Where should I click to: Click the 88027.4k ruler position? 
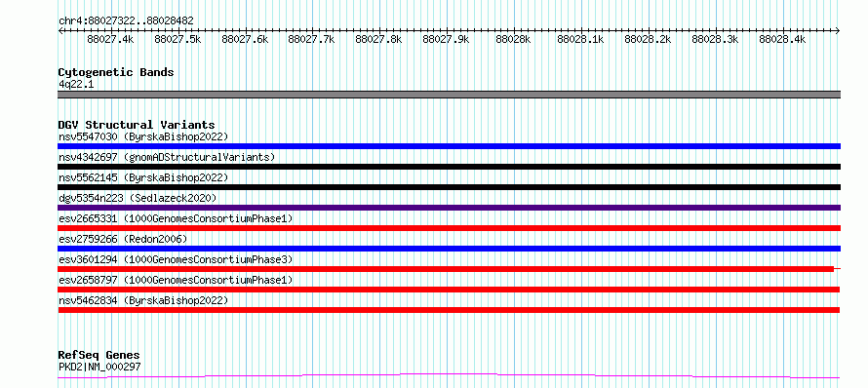tap(111, 39)
